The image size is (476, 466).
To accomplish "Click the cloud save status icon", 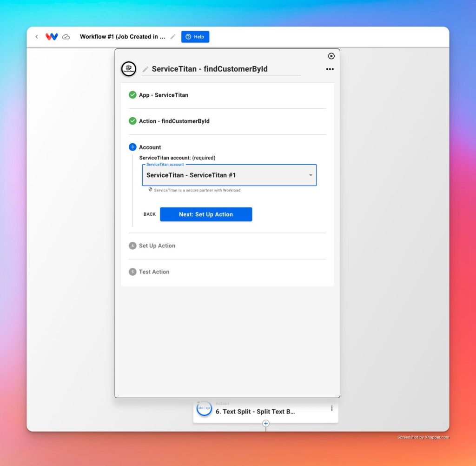I will click(66, 37).
